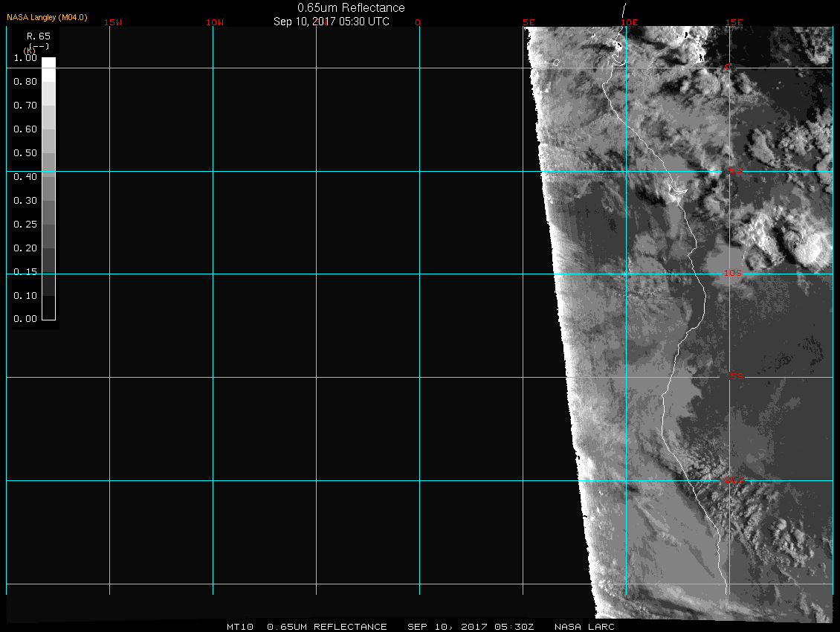840x632 pixels.
Task: Click the "R.65" colorbar heading
Action: pos(35,36)
